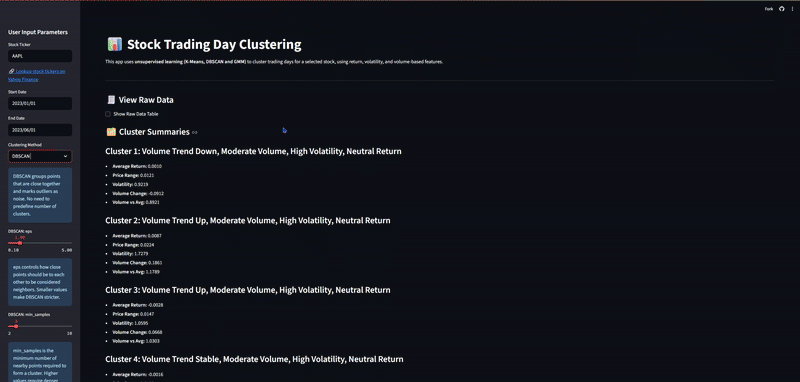Screen dimensions: 800x382
Task: Click the document icon beside View Raw Data
Action: tap(111, 100)
